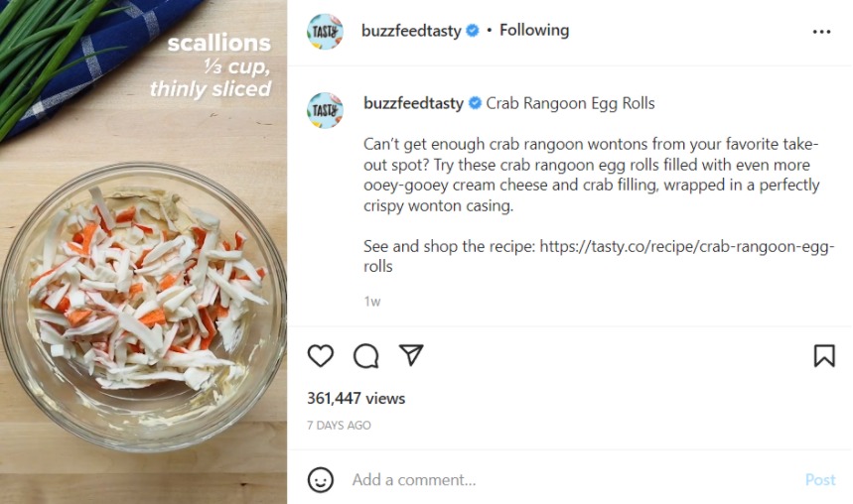Click the 1w timestamp under the caption
Screen dimensions: 853x504
point(371,302)
